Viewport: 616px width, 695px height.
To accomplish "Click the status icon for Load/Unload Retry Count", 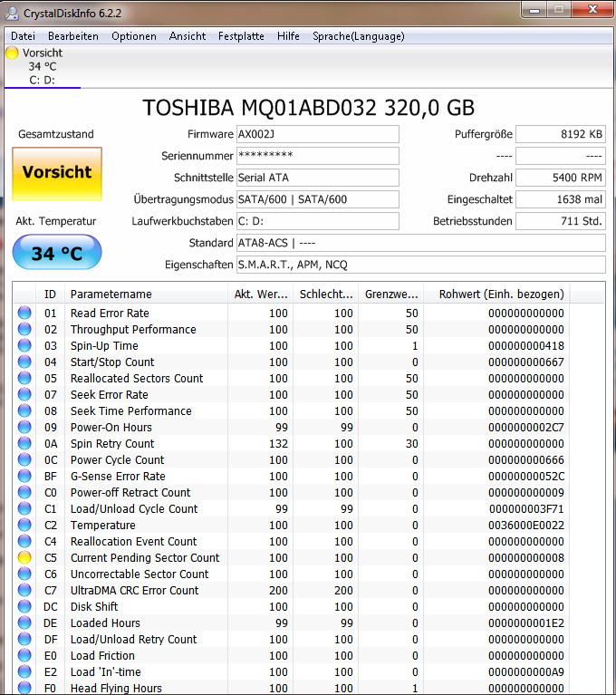I will tap(24, 639).
